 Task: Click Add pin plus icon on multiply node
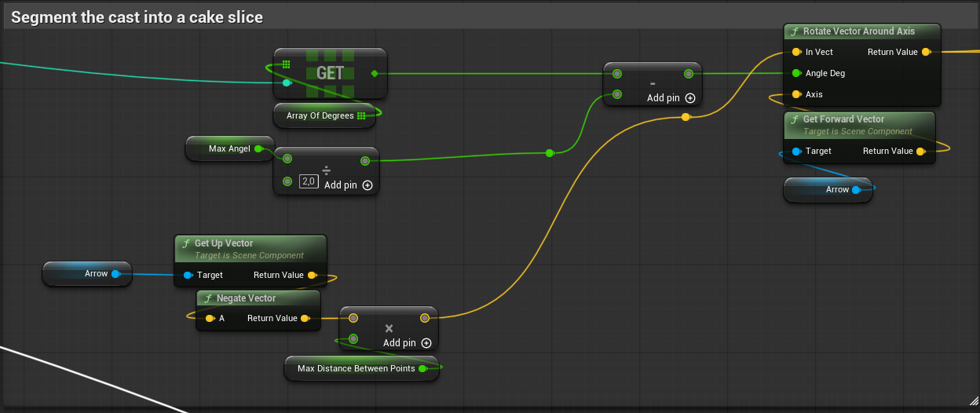click(426, 342)
